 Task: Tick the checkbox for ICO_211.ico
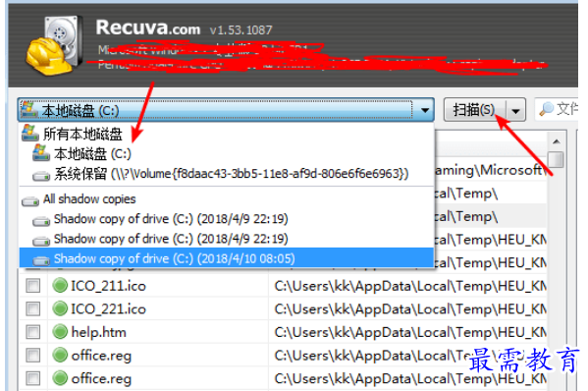33,286
